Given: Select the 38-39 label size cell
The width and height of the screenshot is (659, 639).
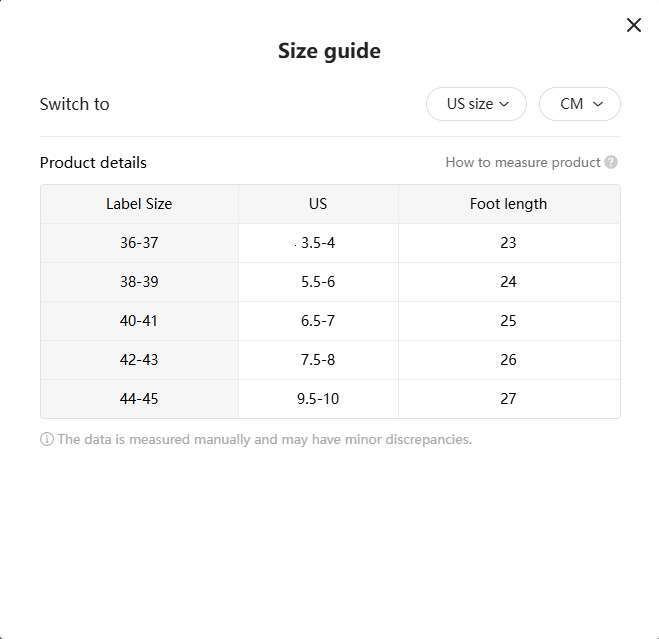Looking at the screenshot, I should [139, 282].
